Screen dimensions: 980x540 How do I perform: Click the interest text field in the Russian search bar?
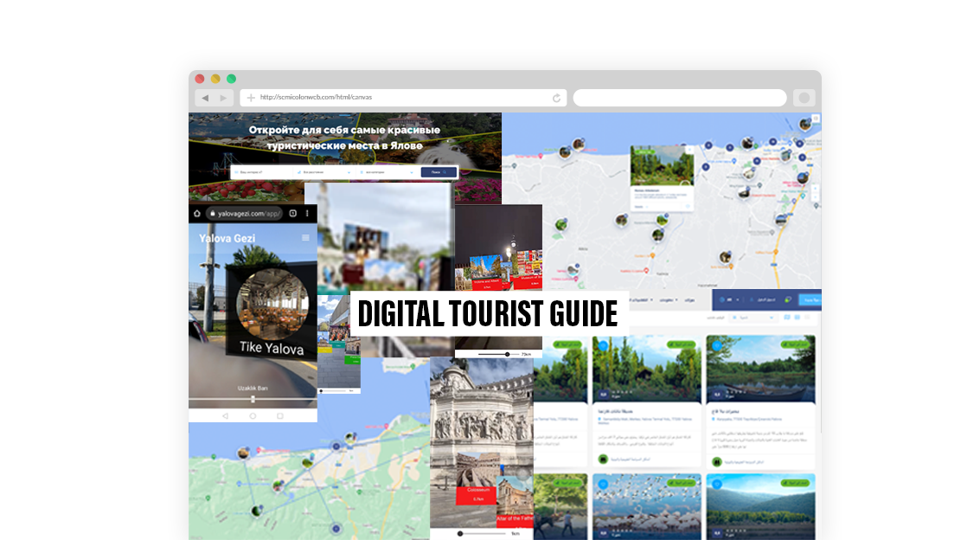coord(262,172)
